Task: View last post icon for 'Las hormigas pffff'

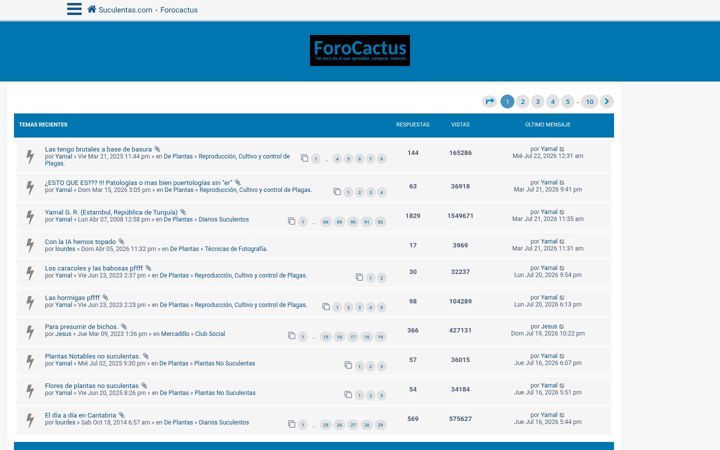Action: pyautogui.click(x=562, y=298)
